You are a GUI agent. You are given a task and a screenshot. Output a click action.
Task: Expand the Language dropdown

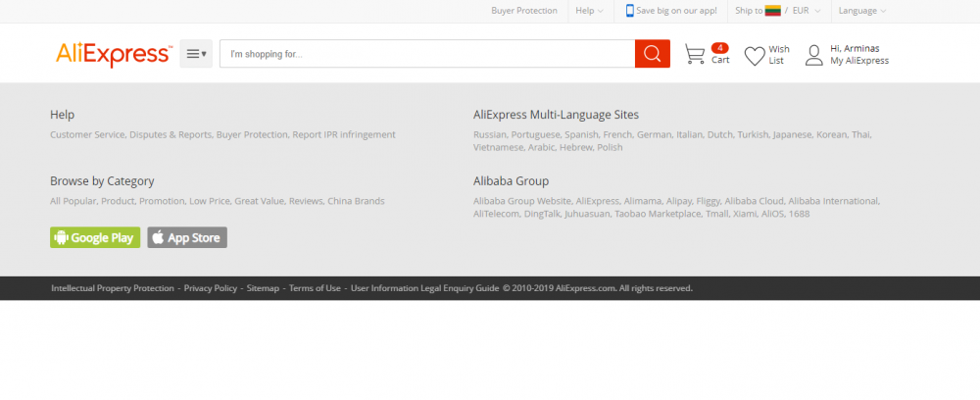(862, 11)
